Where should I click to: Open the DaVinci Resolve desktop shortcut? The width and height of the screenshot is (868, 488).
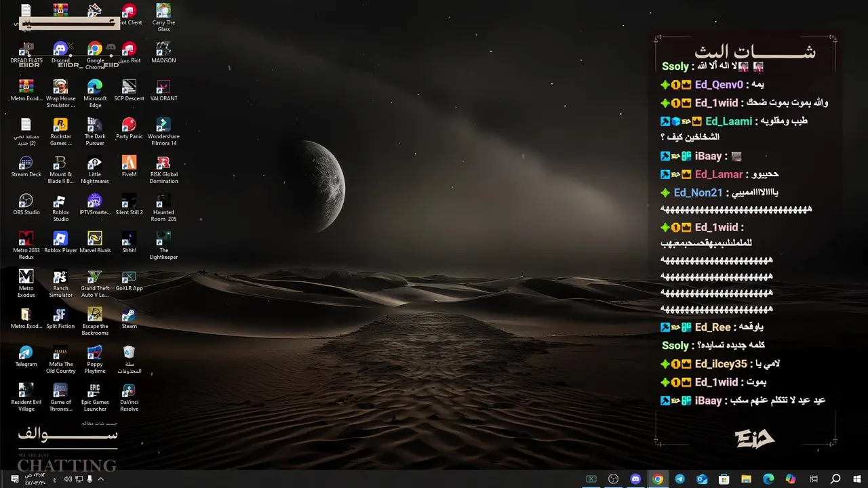(129, 397)
